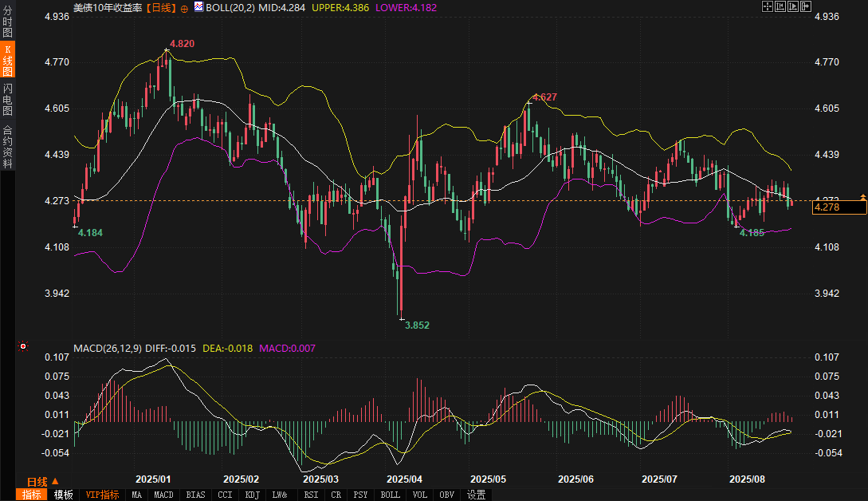Image resolution: width=868 pixels, height=501 pixels.
Task: Open the VIP指标 tab
Action: point(102,495)
